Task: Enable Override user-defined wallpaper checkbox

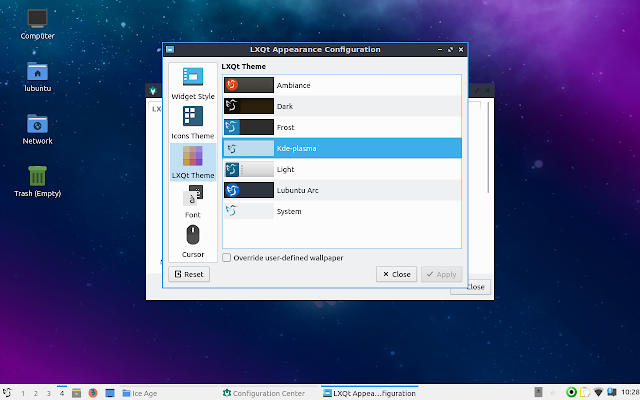Action: click(x=227, y=257)
